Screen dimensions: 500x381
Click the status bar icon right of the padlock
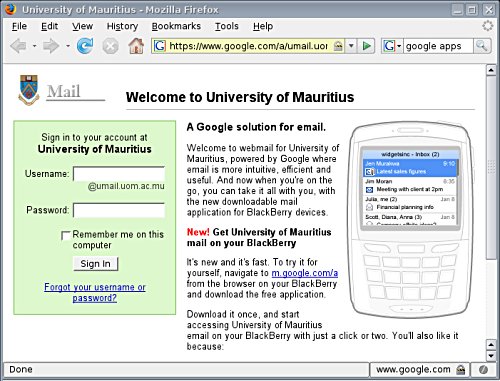point(483,369)
